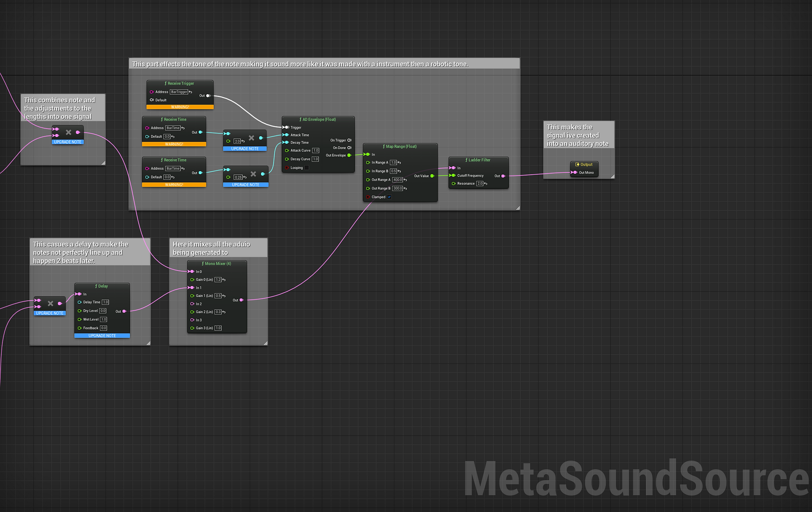Reset the BarTrigger address to default

click(x=191, y=92)
